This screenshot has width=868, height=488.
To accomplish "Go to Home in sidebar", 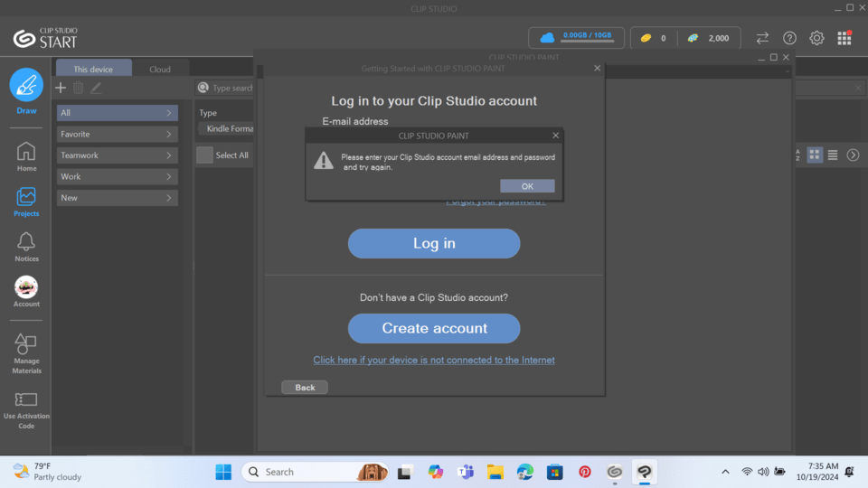I will point(26,157).
